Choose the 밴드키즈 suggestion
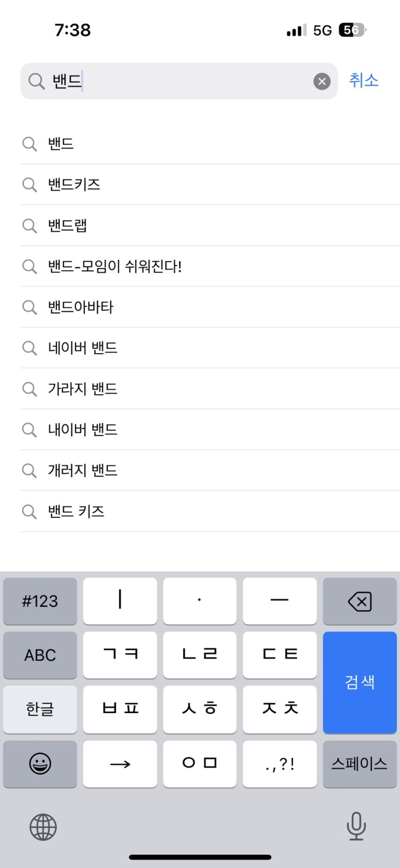This screenshot has width=400, height=868. click(75, 184)
